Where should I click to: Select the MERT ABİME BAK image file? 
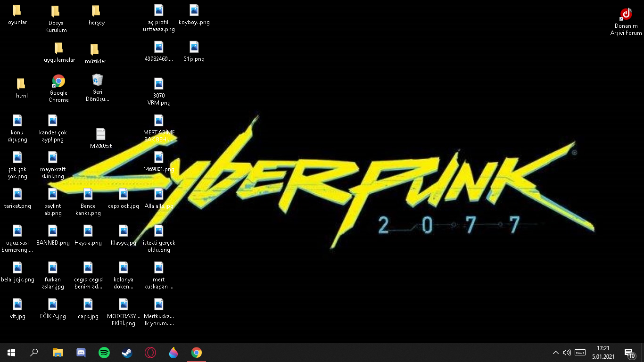click(x=159, y=129)
